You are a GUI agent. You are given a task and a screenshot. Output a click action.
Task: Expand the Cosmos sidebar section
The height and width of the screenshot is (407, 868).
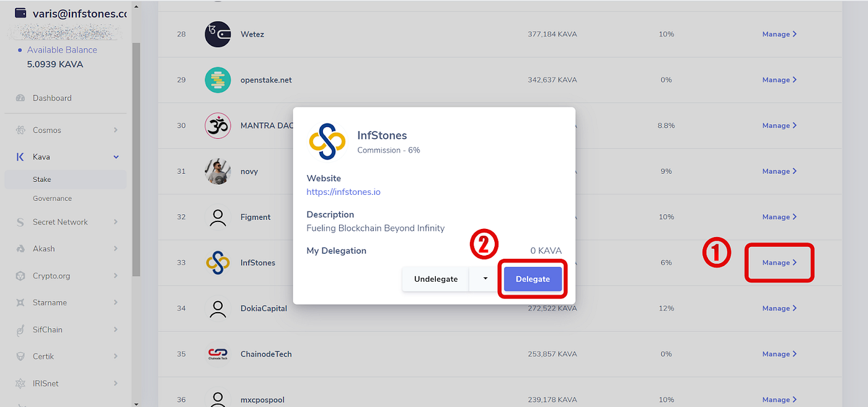116,130
